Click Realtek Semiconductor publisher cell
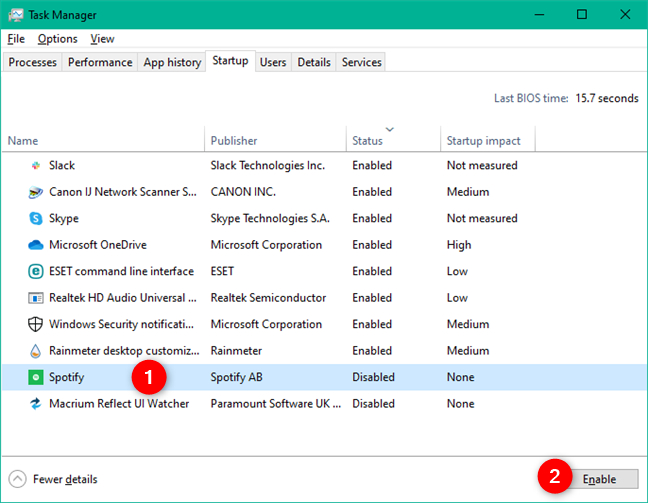The width and height of the screenshot is (648, 503). click(268, 298)
